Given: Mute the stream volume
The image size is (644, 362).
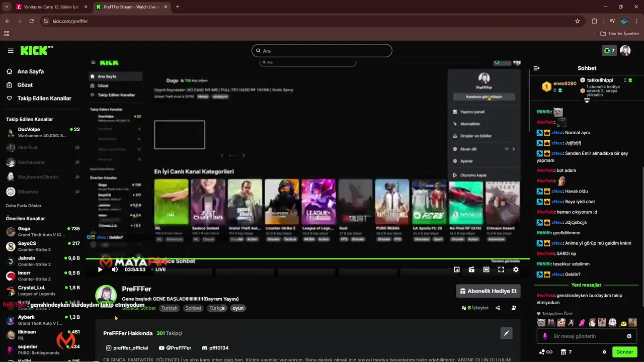Looking at the screenshot, I should [115, 269].
